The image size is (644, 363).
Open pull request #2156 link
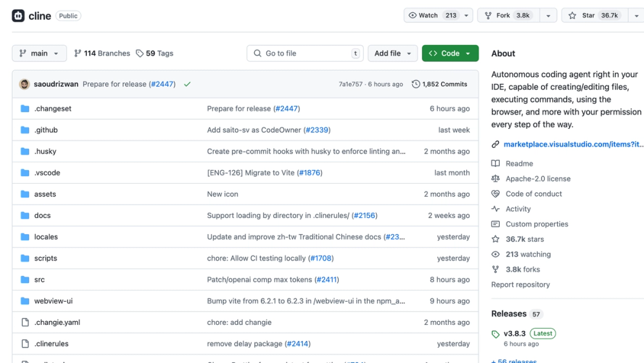pos(365,215)
